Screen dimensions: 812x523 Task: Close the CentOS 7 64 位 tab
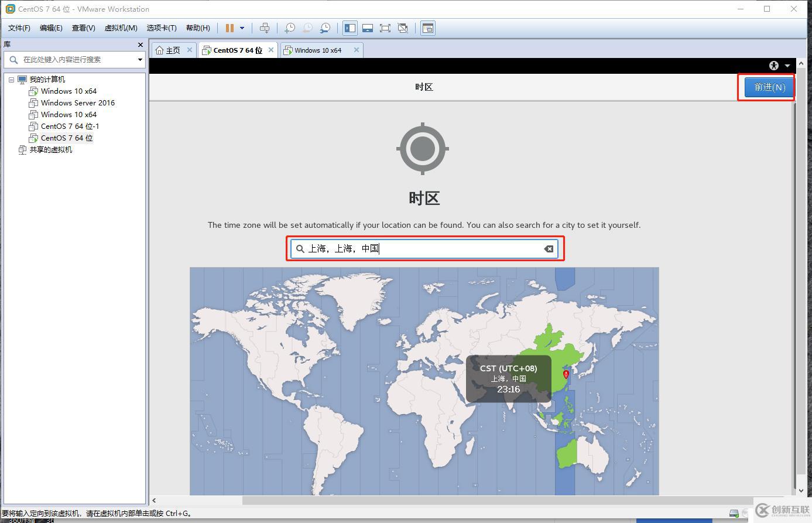(x=271, y=50)
